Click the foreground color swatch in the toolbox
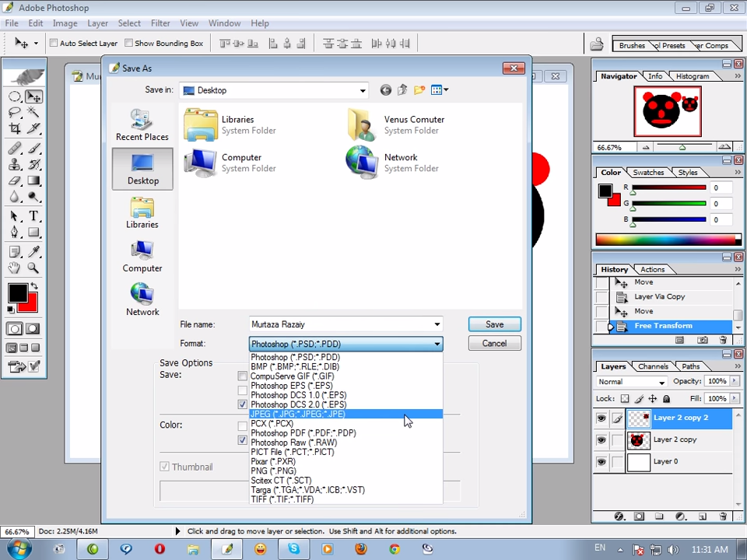This screenshot has width=747, height=560. click(18, 293)
